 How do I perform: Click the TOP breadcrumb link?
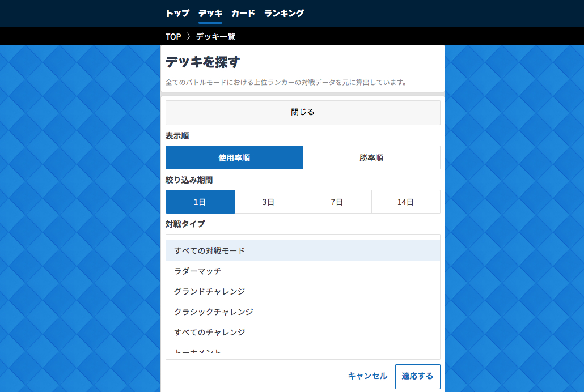pyautogui.click(x=173, y=37)
